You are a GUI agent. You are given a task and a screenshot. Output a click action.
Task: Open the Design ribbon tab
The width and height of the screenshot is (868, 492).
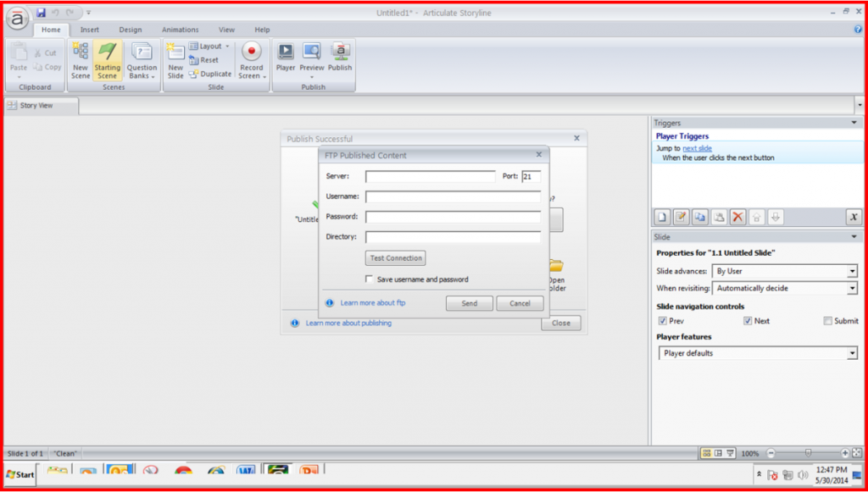click(131, 30)
